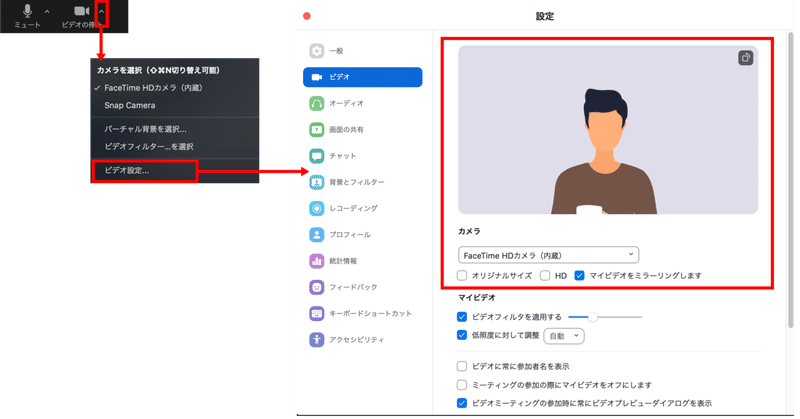This screenshot has width=800, height=419.
Task: Open the レコーディング settings label
Action: pos(353,208)
